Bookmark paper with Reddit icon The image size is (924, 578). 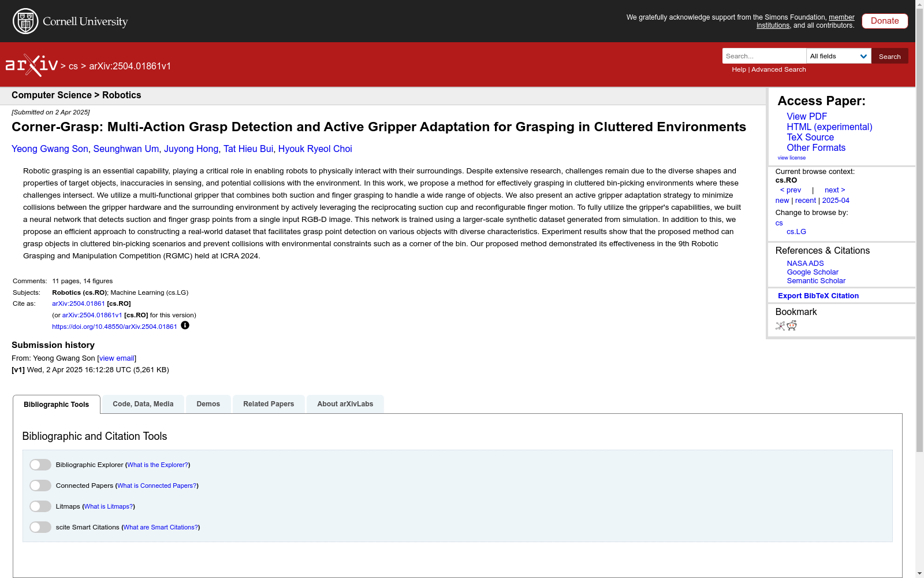coord(792,326)
